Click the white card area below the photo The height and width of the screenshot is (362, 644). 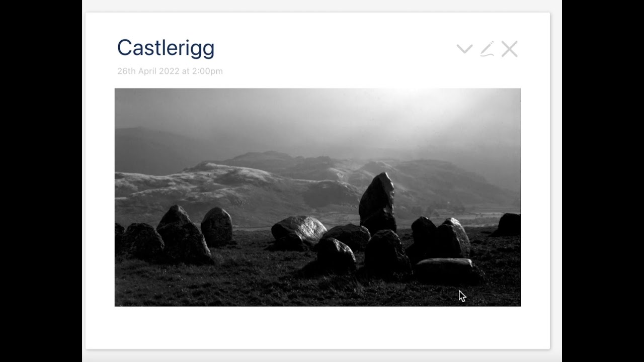point(317,327)
